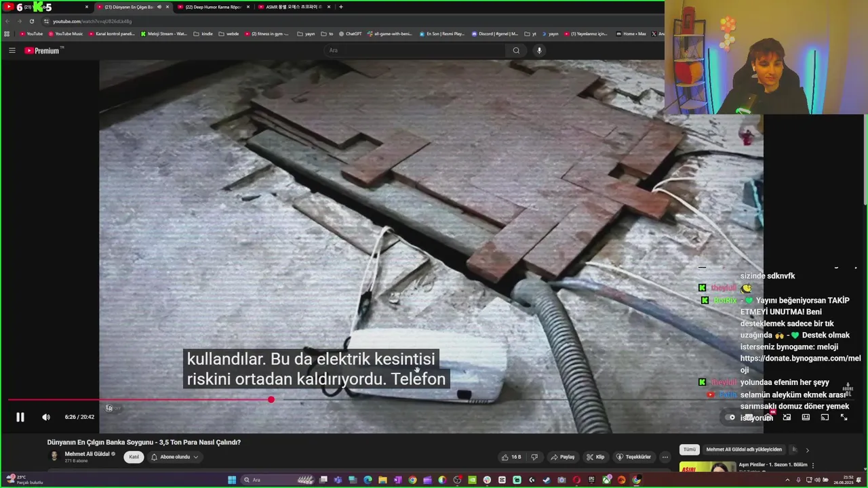Switch to theater mode
The height and width of the screenshot is (488, 868).
(806, 417)
